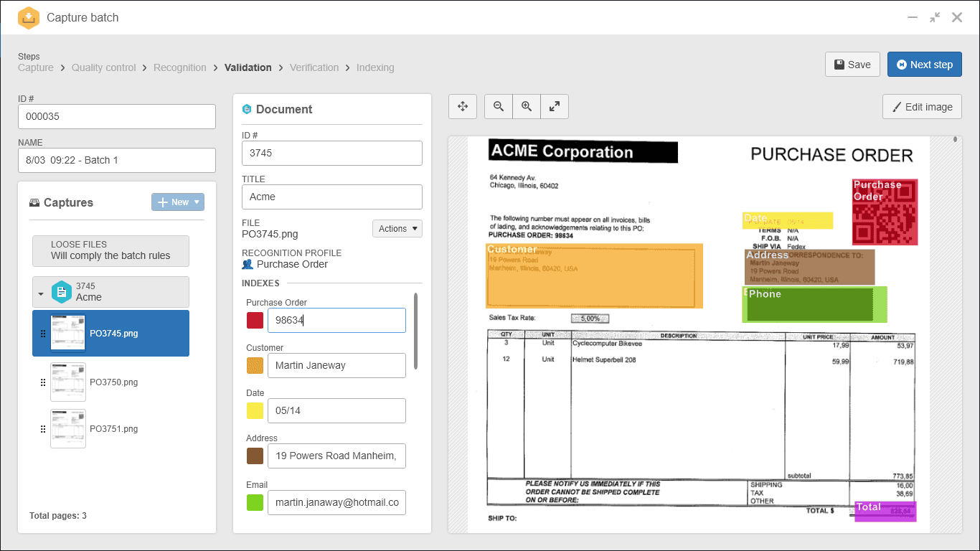The height and width of the screenshot is (551, 980).
Task: Select the PO3745.png thumbnail
Action: click(x=68, y=333)
